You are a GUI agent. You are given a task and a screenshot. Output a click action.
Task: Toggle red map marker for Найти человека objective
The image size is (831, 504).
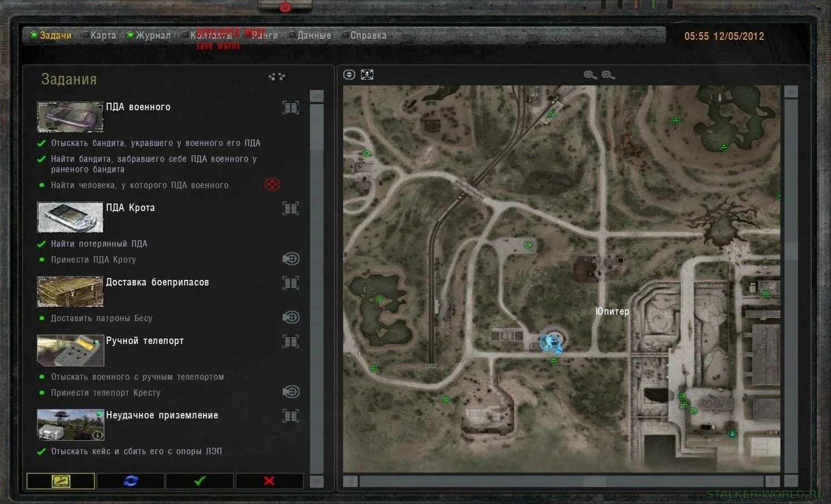point(272,184)
